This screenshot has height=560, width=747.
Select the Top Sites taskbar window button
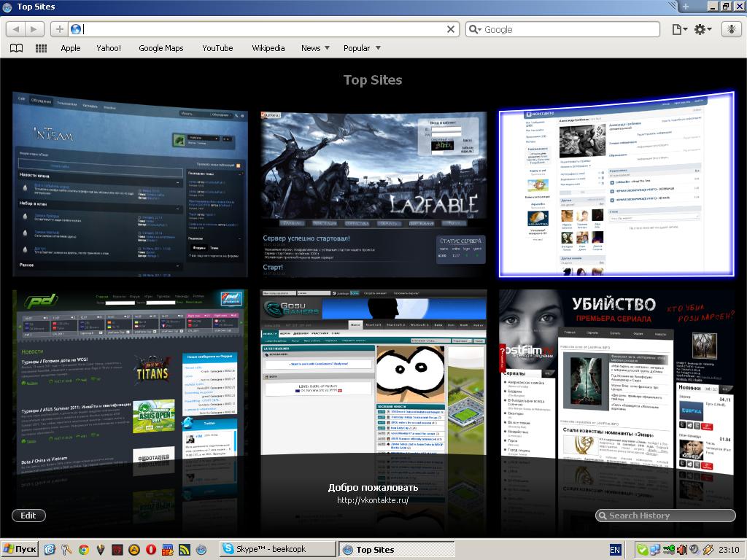[x=396, y=550]
